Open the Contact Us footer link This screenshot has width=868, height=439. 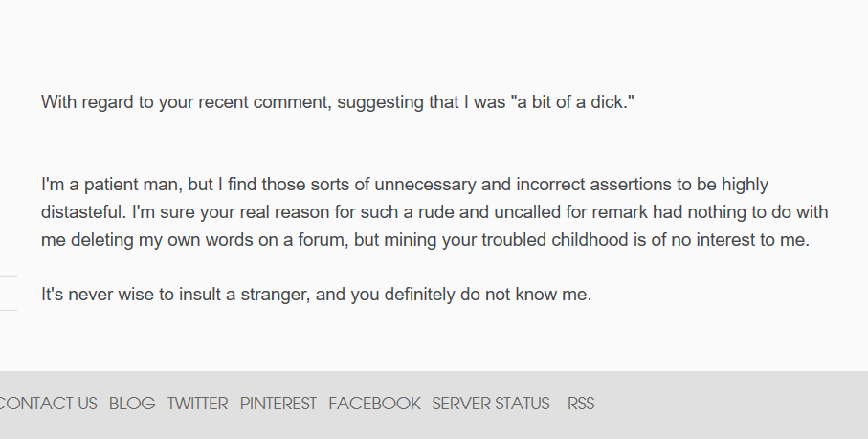(x=48, y=404)
